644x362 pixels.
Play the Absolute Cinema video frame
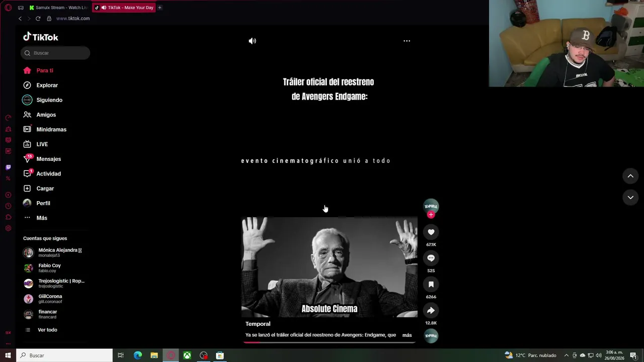(330, 267)
